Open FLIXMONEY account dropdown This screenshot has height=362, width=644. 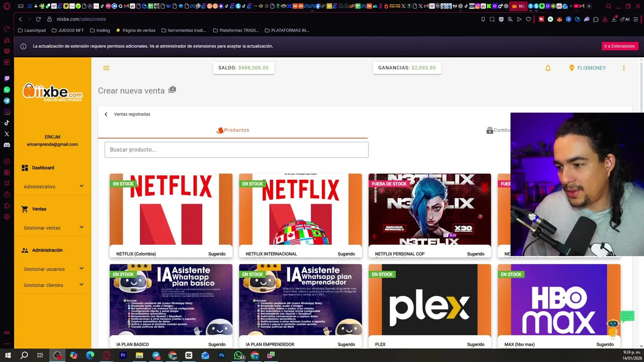pyautogui.click(x=587, y=68)
